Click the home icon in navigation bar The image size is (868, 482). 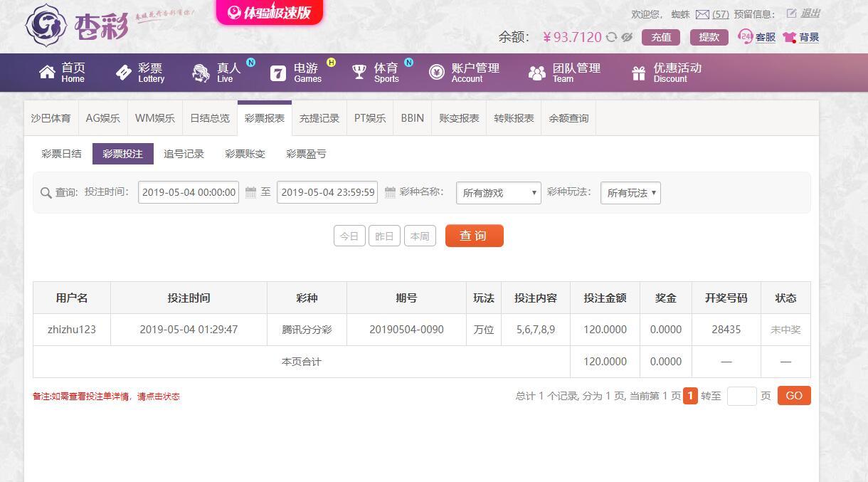47,73
